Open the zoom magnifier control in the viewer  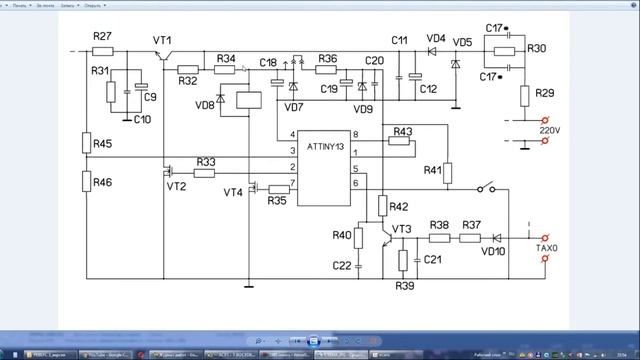pos(259,341)
